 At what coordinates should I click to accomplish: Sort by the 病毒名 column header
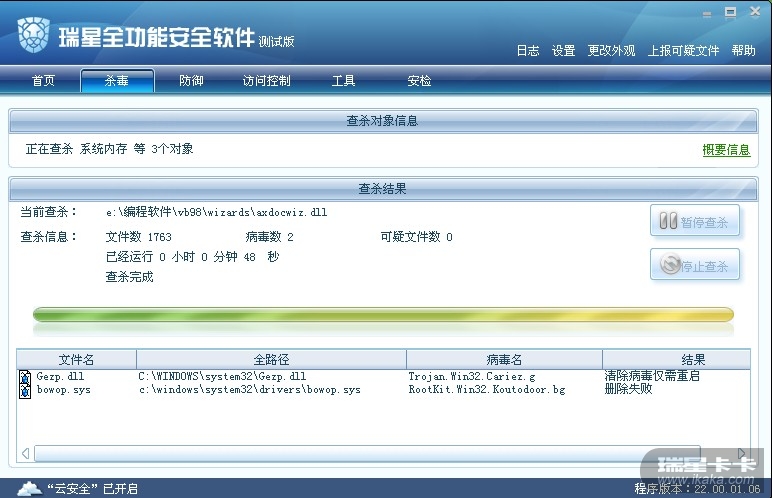click(x=504, y=360)
